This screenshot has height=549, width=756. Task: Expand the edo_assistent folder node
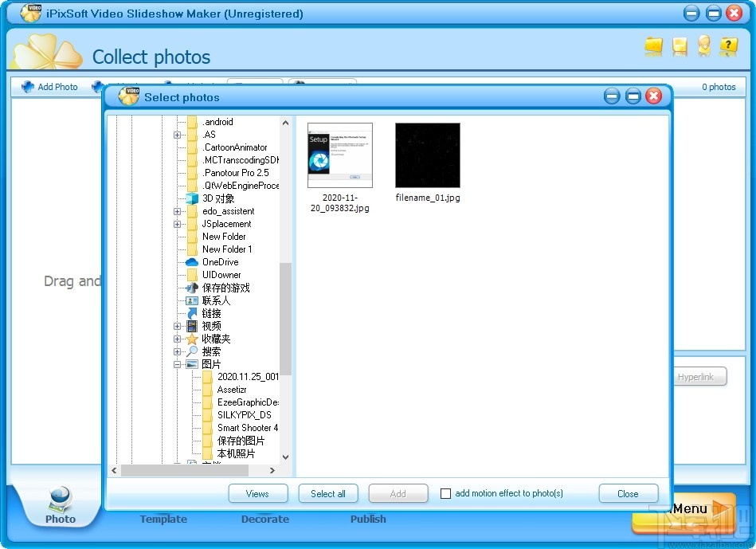[178, 211]
